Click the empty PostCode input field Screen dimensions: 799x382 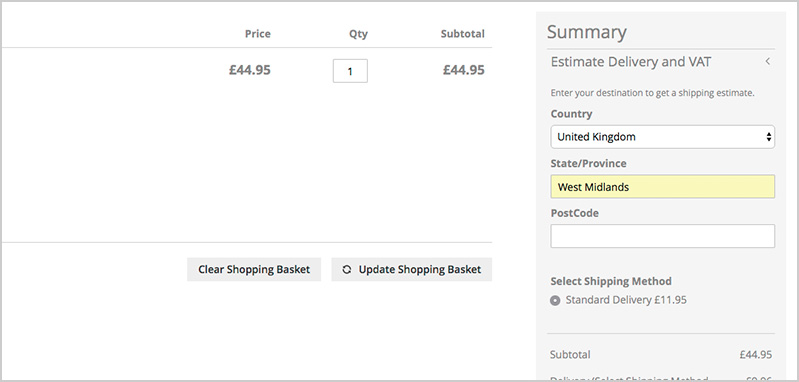[662, 236]
